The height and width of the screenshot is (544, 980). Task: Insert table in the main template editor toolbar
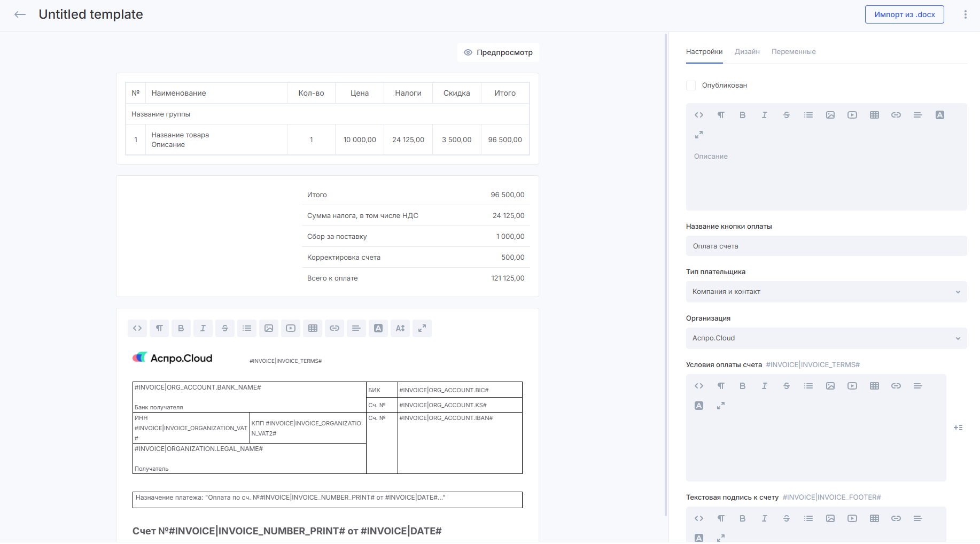point(313,328)
